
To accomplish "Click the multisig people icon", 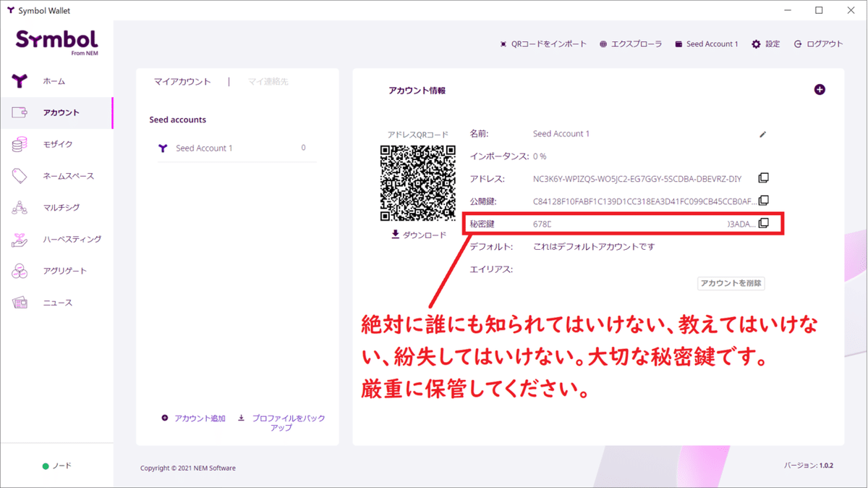I will pyautogui.click(x=20, y=208).
